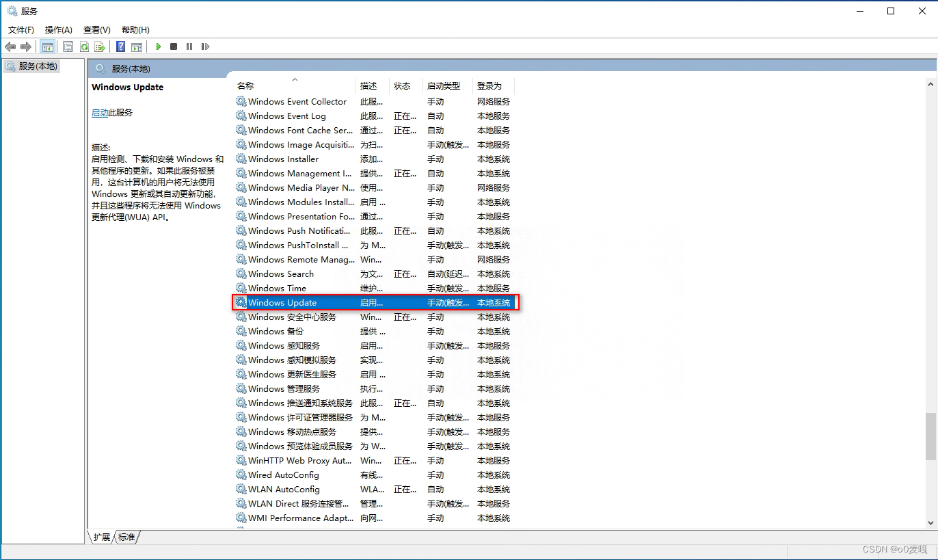938x560 pixels.
Task: Select the Windows 更新医生服务 row
Action: click(x=373, y=374)
